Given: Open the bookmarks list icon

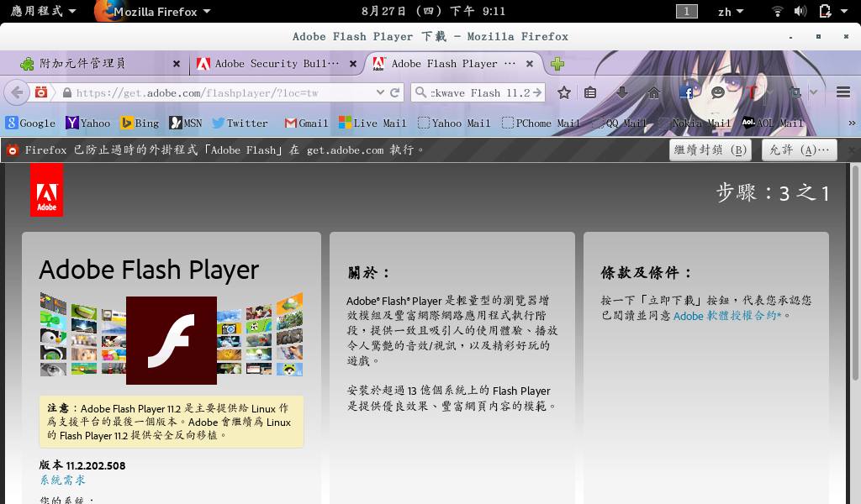Looking at the screenshot, I should pos(591,93).
